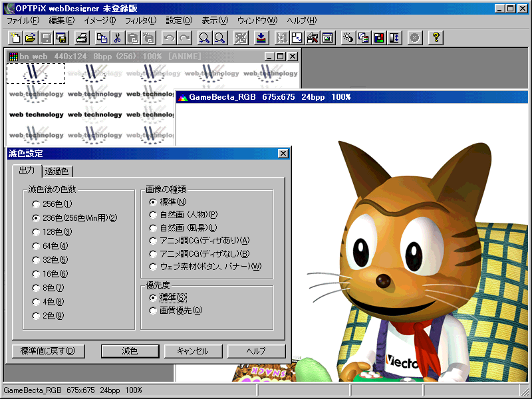This screenshot has height=399, width=532.
Task: Click the Save floppy disk icon
Action: 46,38
